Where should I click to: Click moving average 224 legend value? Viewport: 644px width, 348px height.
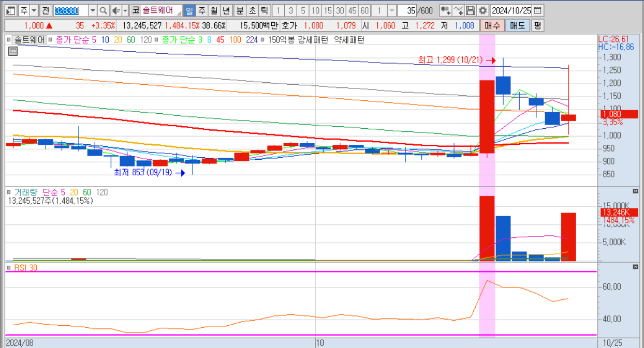(x=252, y=40)
